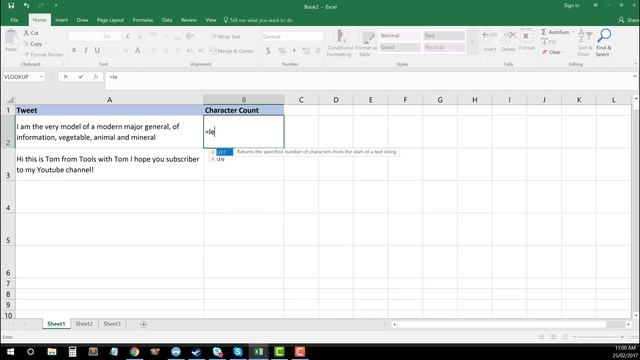The image size is (640, 360).
Task: Click the Copy icon in Clipboard group
Action: [x=27, y=44]
